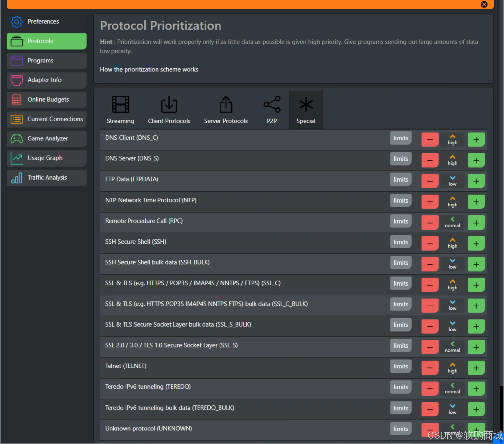Open the Client Protocols tab
This screenshot has width=504, height=444.
click(x=169, y=110)
